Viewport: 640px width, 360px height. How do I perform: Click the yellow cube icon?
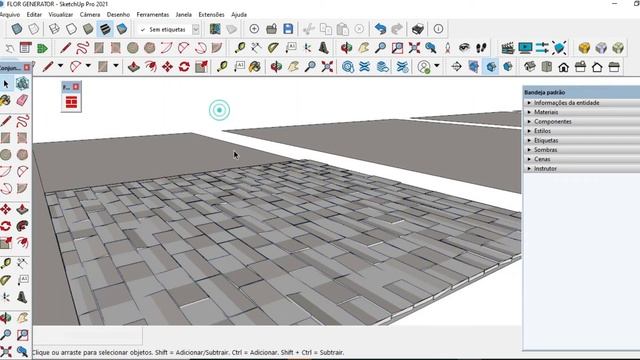coord(584,48)
